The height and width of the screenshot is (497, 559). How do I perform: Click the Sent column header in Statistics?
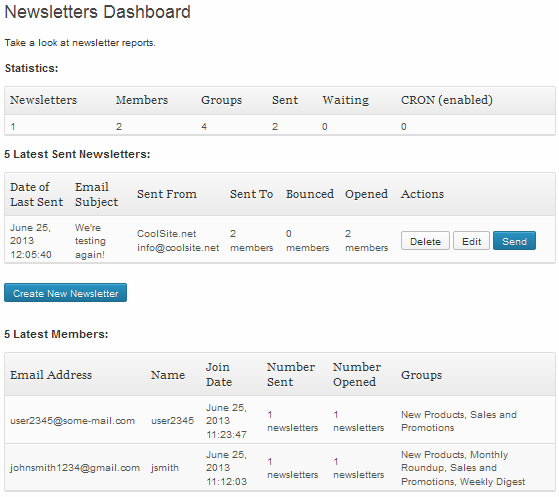285,100
